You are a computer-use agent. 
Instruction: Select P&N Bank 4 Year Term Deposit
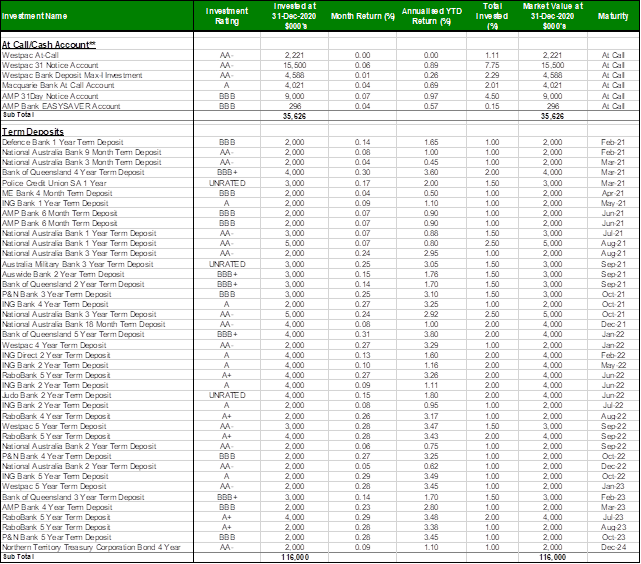[56, 456]
